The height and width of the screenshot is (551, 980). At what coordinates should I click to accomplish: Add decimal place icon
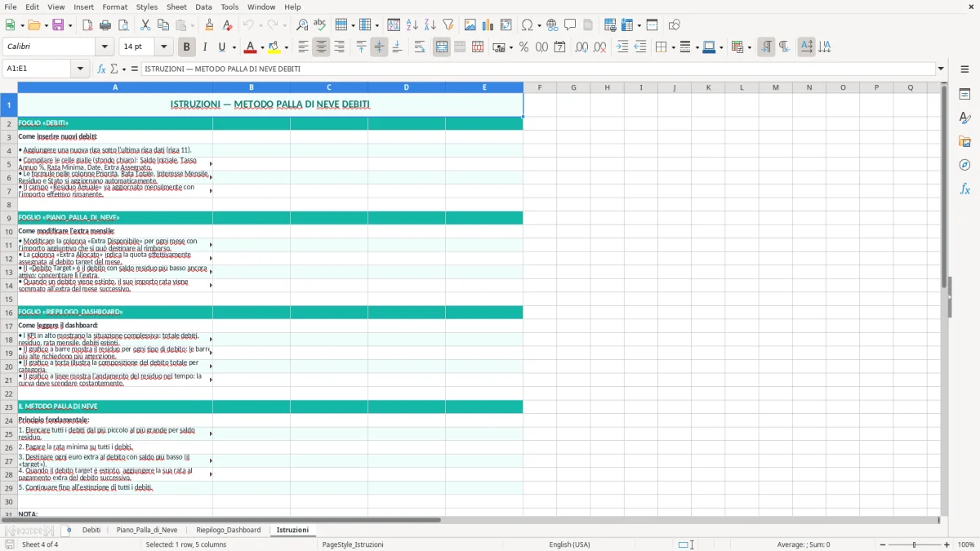click(581, 47)
